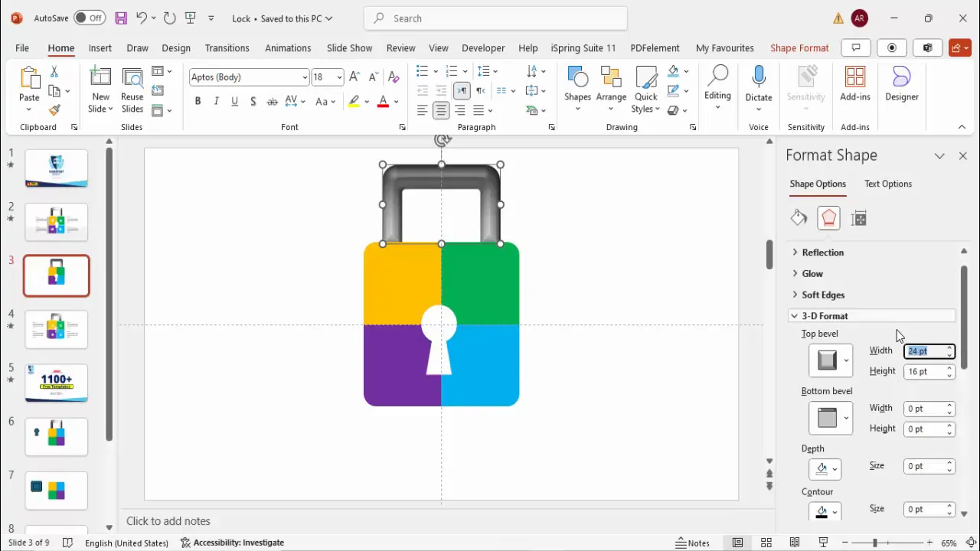
Task: Click Fit slide to window icon
Action: 971,543
